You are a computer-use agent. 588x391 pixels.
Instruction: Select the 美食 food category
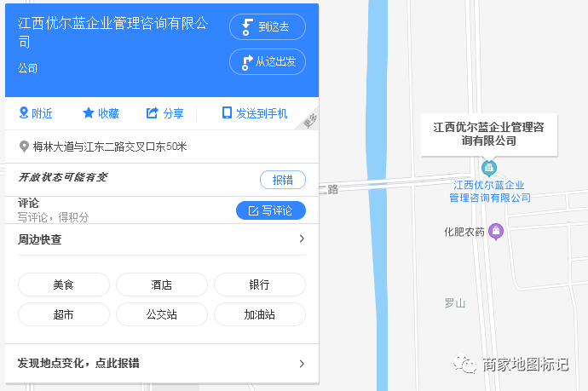(64, 285)
